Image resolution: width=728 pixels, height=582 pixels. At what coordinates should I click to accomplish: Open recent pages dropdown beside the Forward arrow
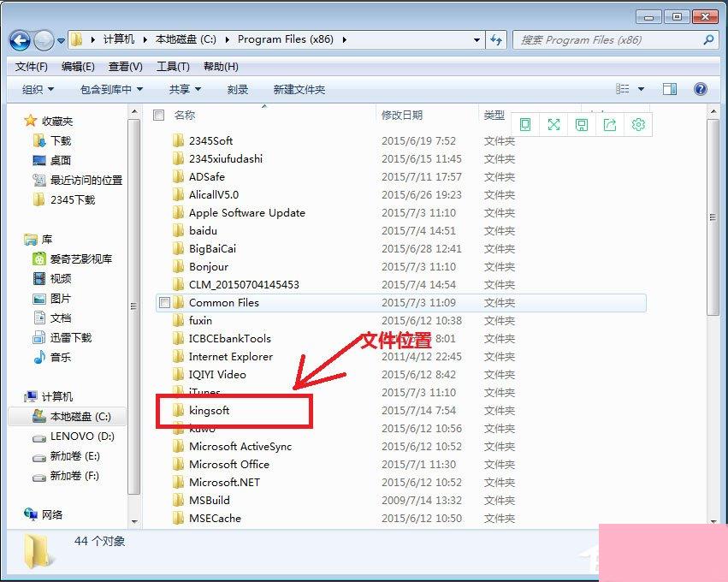pos(61,41)
